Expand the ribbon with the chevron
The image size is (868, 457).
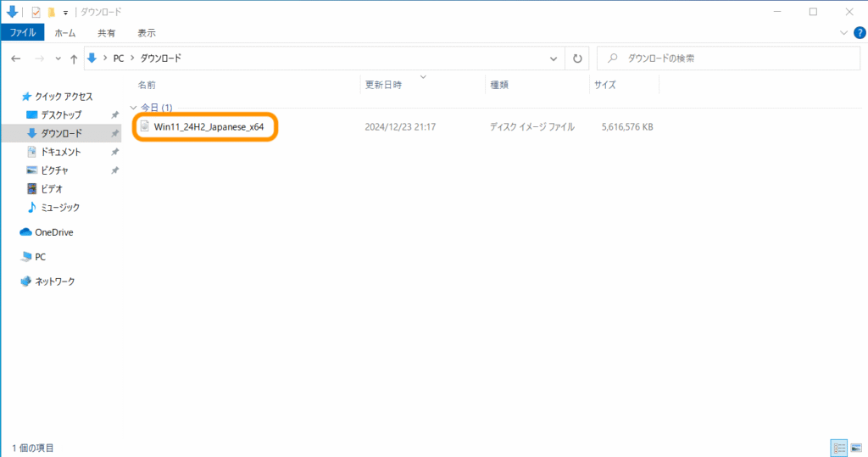(843, 33)
